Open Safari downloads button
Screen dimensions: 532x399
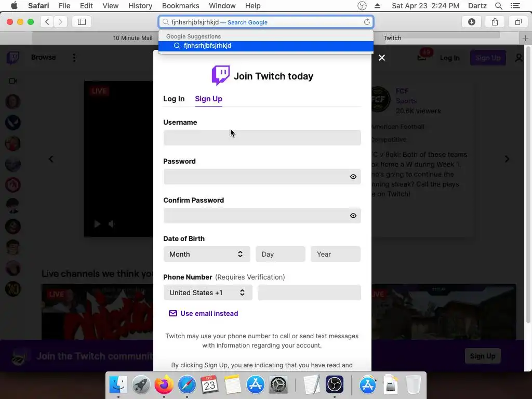(x=472, y=22)
